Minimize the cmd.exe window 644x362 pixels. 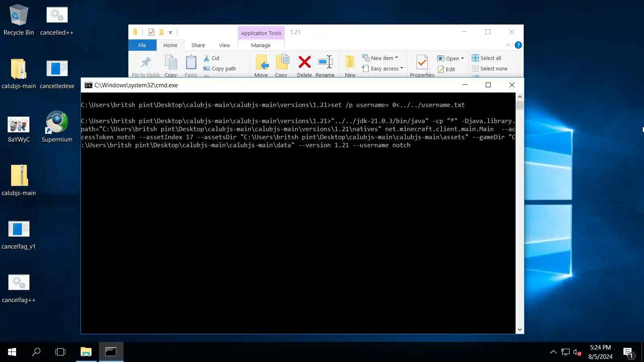pos(465,85)
